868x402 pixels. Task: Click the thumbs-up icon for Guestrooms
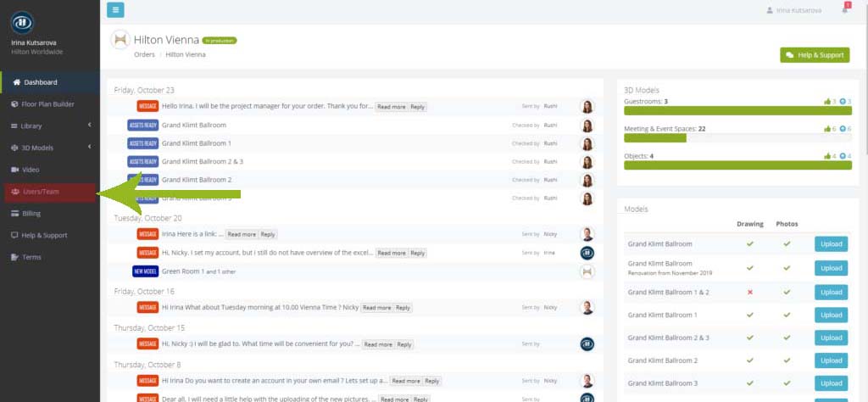(x=827, y=101)
